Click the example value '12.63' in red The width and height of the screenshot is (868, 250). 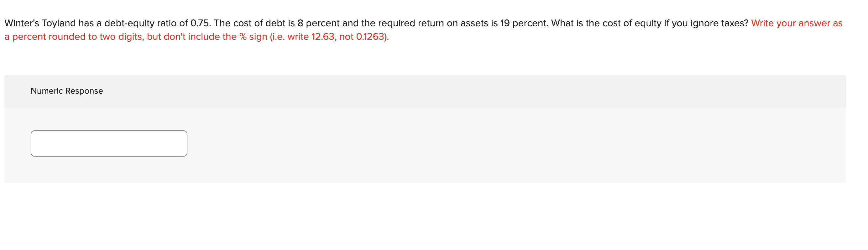(323, 36)
